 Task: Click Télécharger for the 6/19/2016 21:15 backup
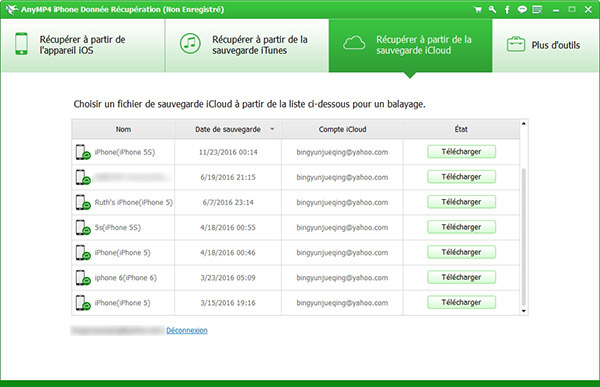[x=461, y=177]
